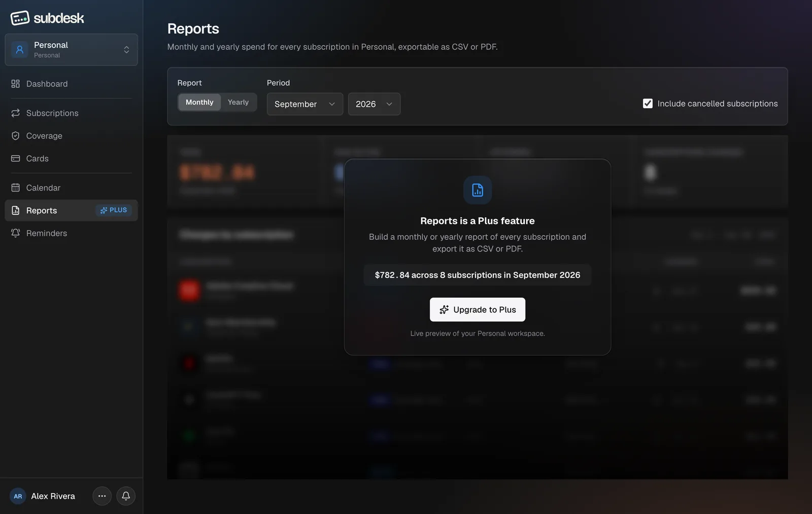Open the notifications bell button
This screenshot has height=514, width=812.
tap(126, 496)
